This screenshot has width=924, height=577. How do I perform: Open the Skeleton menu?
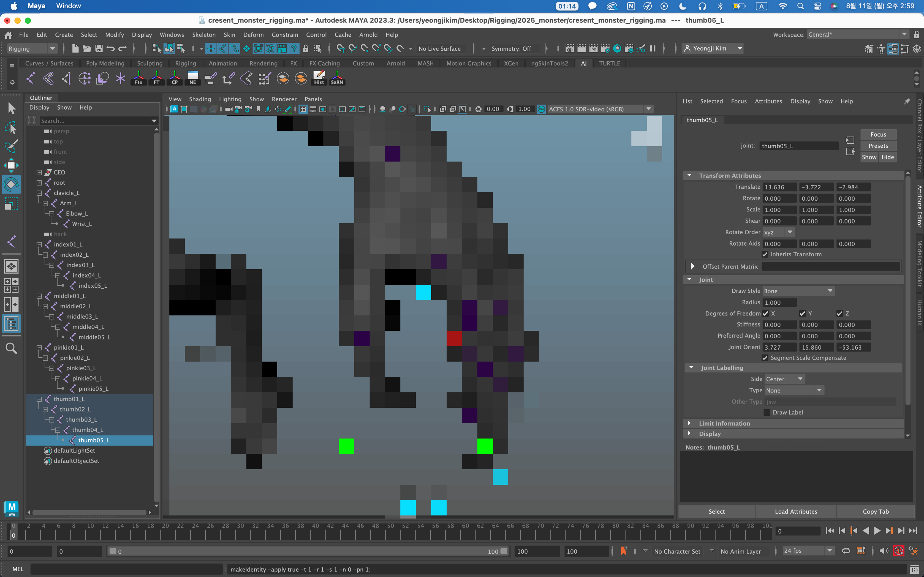(204, 35)
